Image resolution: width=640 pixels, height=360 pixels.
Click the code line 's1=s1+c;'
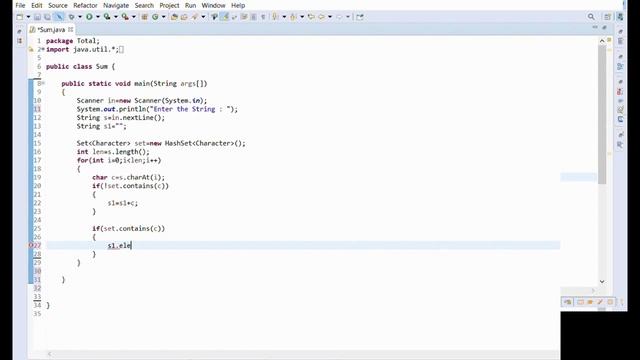(123, 203)
